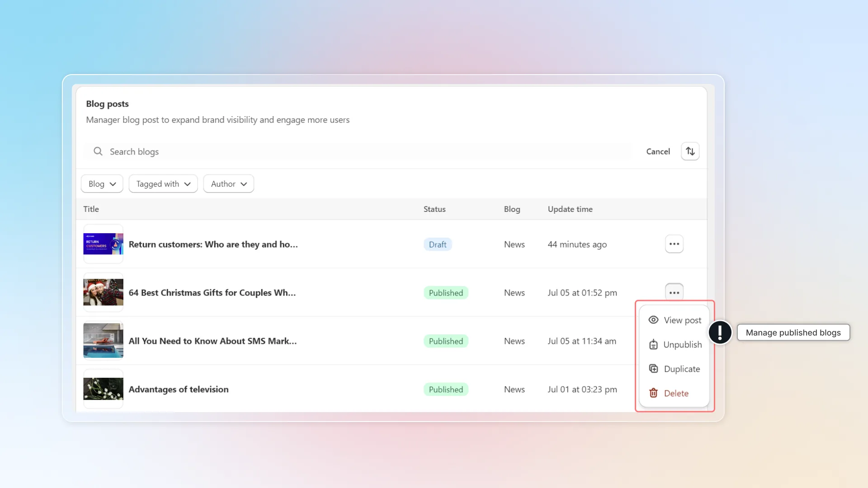Open post All You Need to Know About SMS

[x=213, y=341]
